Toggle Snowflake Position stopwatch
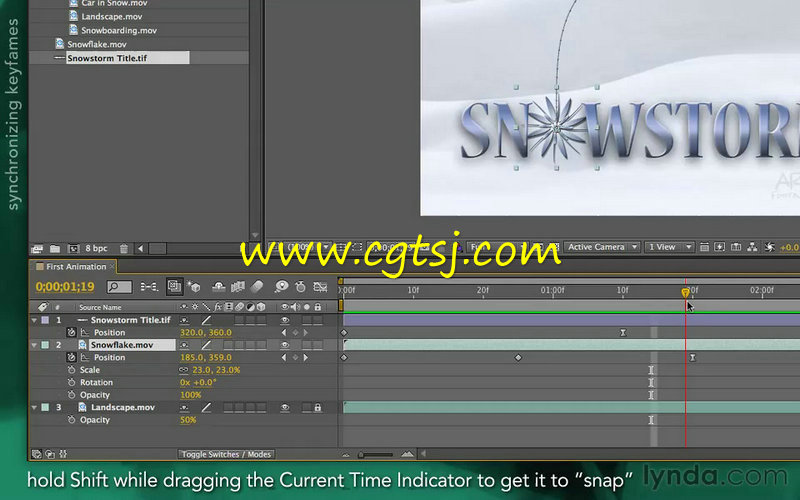The image size is (800, 500). (x=71, y=358)
